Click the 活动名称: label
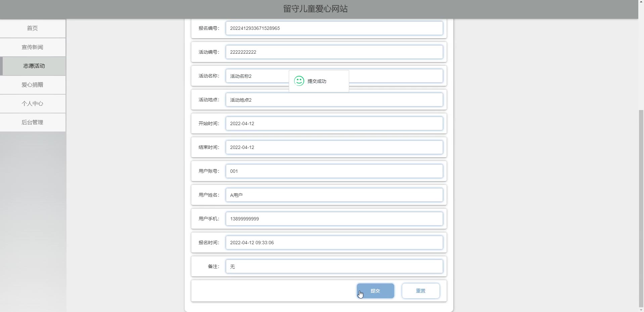 tap(209, 76)
